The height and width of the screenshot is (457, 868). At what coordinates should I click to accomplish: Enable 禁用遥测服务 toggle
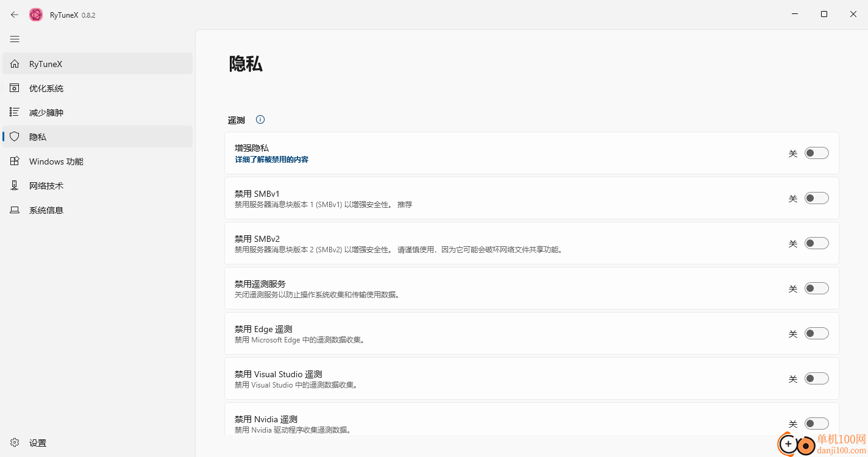click(x=816, y=288)
